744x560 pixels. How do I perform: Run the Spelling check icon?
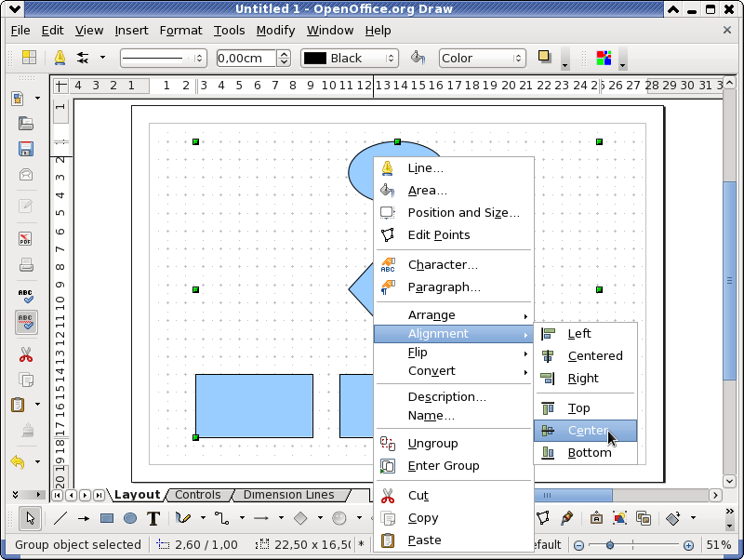[x=26, y=296]
